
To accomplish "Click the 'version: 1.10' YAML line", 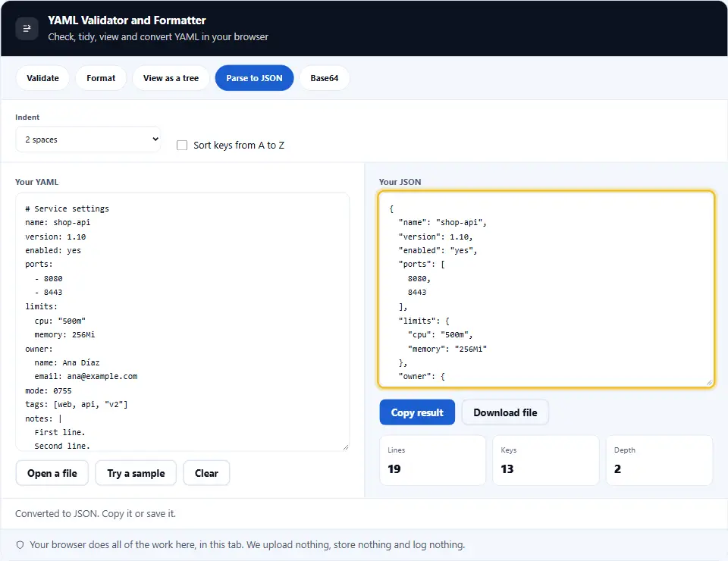I will click(55, 237).
